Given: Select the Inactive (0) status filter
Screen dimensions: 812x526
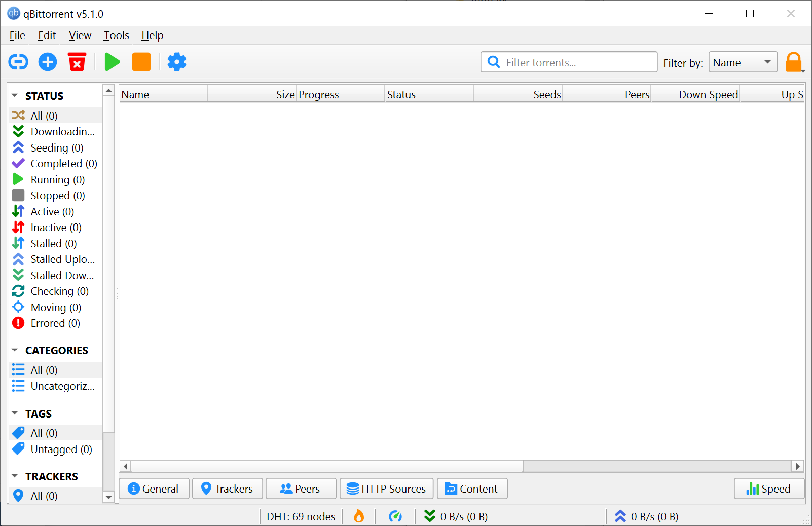Looking at the screenshot, I should [55, 228].
